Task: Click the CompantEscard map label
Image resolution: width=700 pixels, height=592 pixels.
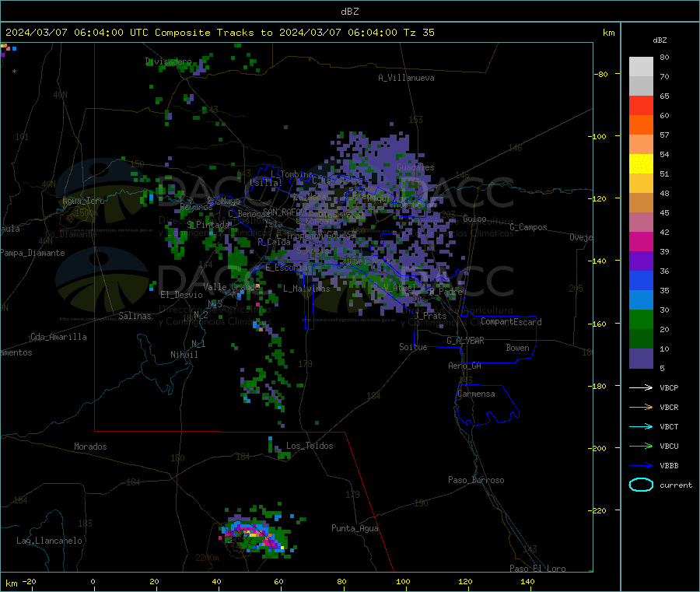Action: (x=511, y=322)
